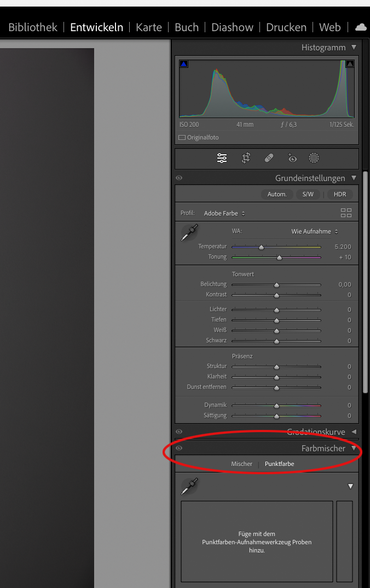Click the Dunst entfernen slider handle
Screen dimensions: 370x588
click(x=276, y=388)
